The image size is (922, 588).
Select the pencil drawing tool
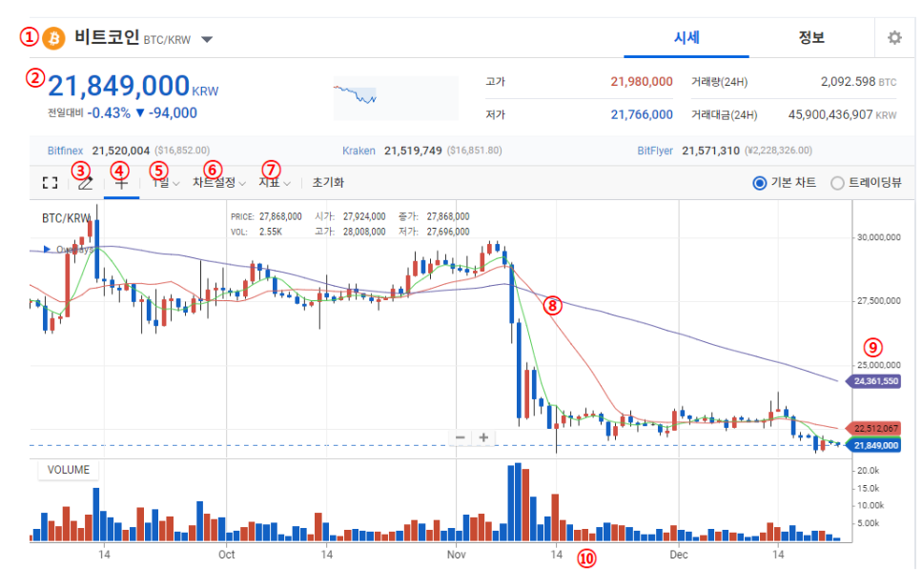point(85,183)
